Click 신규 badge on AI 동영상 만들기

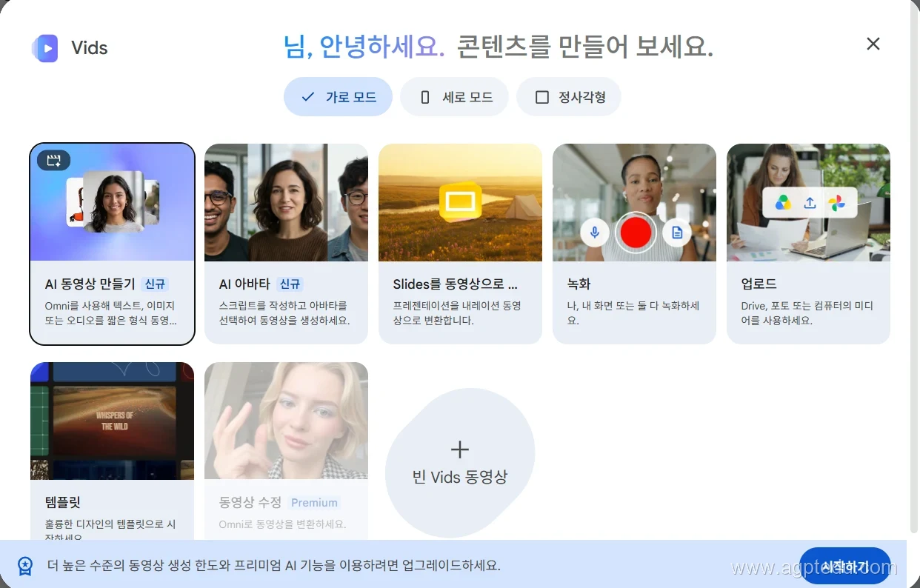click(155, 284)
